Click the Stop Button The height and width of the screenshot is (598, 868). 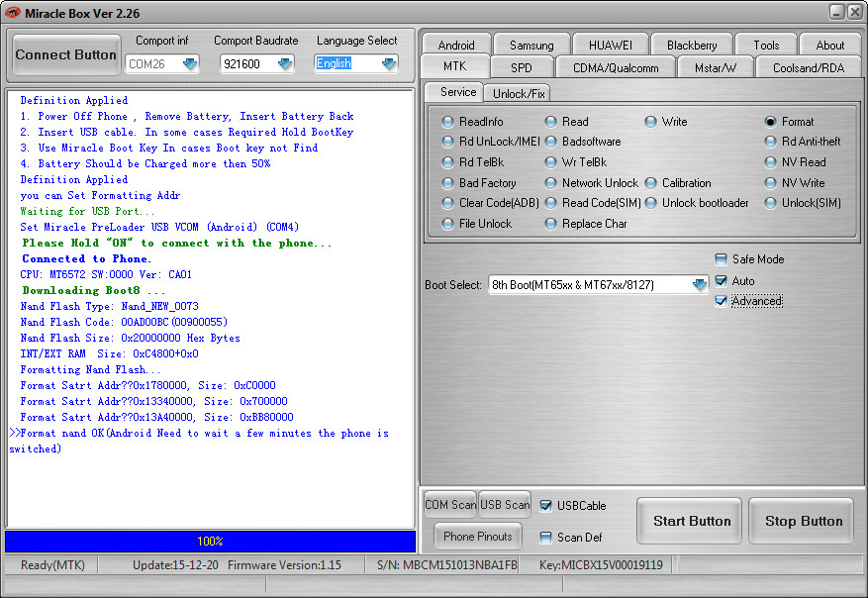tap(801, 521)
